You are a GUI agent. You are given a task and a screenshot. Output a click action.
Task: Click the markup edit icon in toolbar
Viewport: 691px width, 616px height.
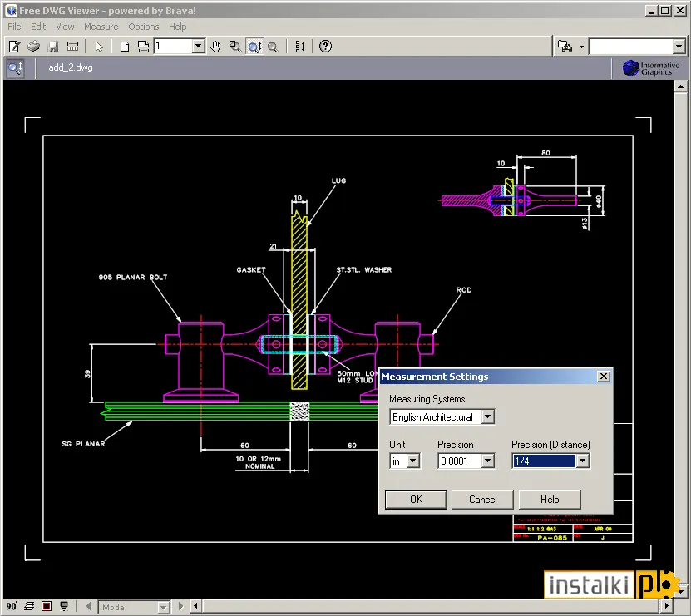click(x=14, y=47)
